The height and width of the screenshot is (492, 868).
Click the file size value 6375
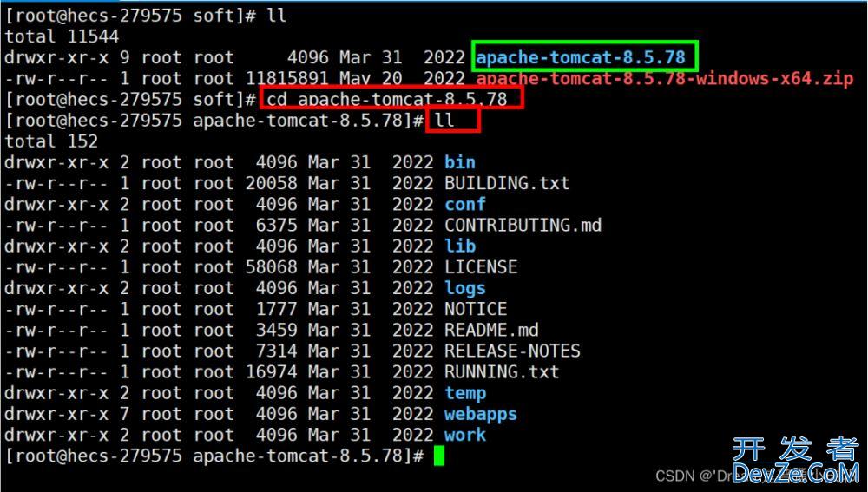tap(277, 226)
